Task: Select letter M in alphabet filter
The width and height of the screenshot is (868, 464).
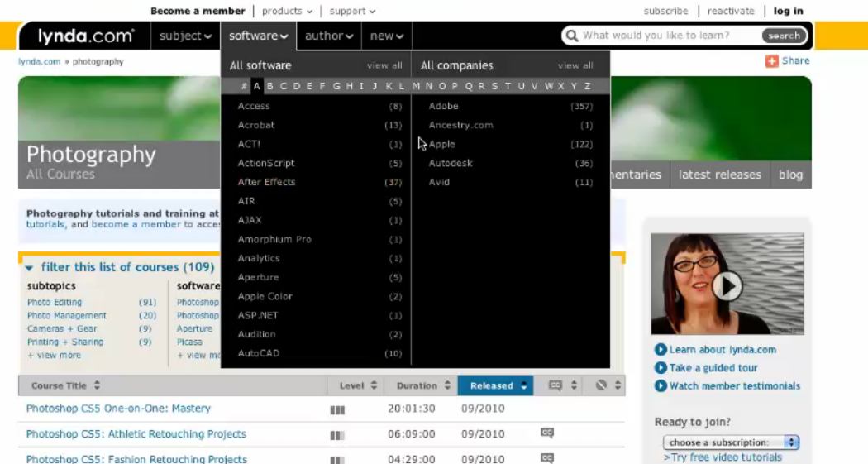Action: 416,86
